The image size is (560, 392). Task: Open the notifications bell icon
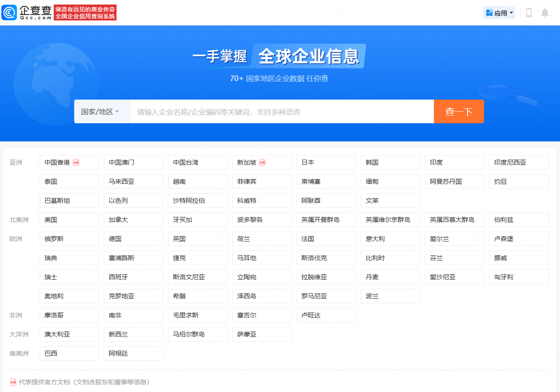pos(545,13)
